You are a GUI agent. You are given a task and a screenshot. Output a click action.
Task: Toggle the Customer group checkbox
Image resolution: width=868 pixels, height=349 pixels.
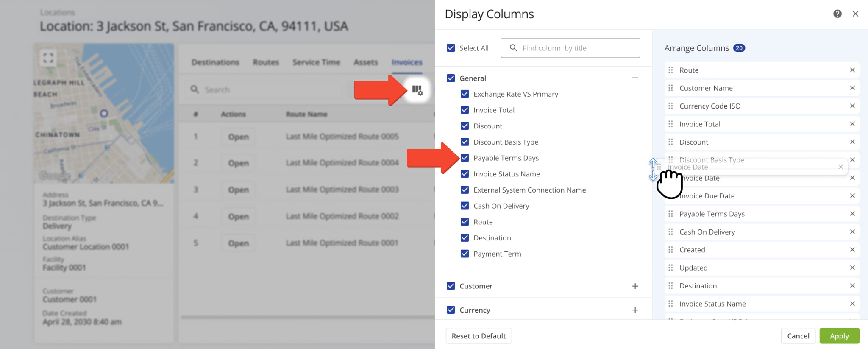451,286
